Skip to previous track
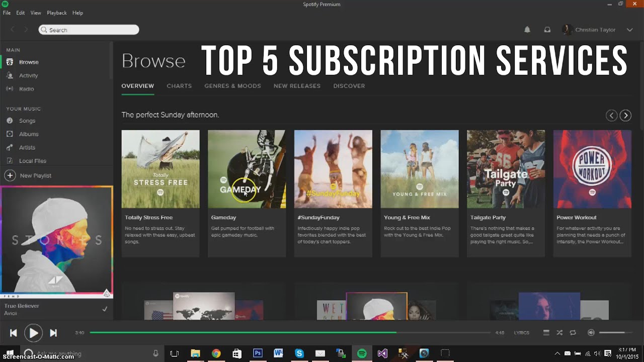 pos(14,333)
